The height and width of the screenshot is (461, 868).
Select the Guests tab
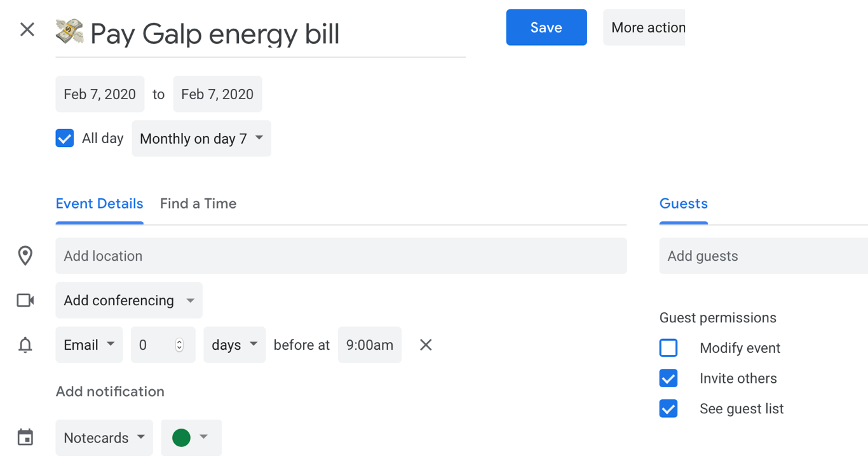pyautogui.click(x=684, y=203)
